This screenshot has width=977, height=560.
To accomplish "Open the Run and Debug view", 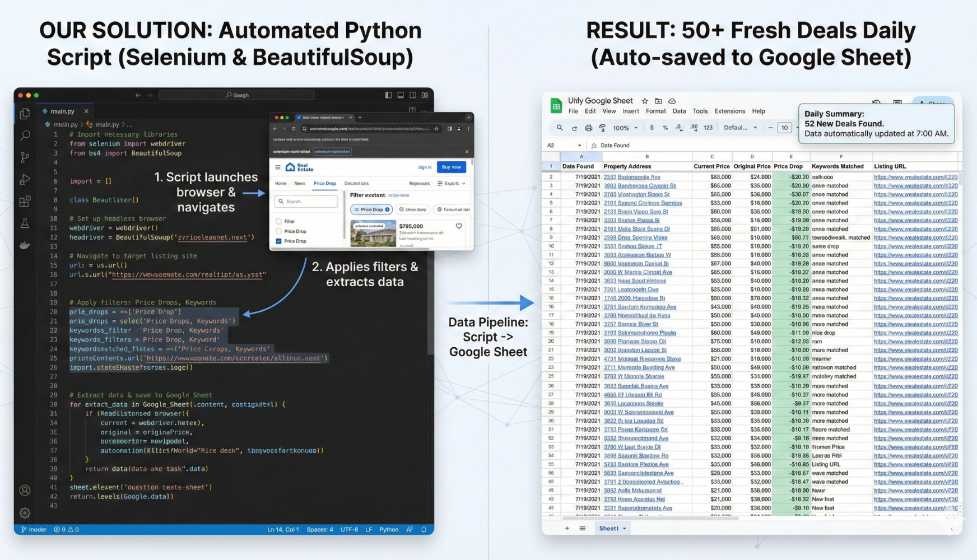I will 25,180.
